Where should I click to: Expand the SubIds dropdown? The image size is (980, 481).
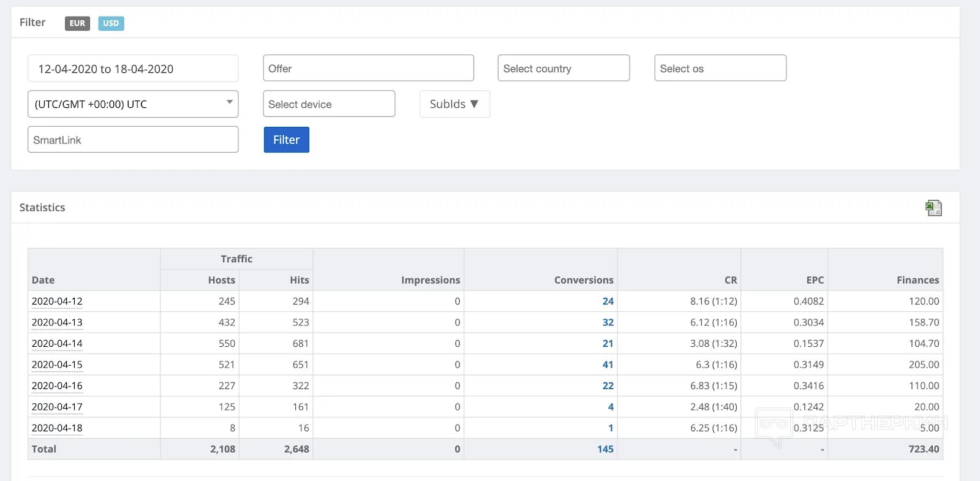454,104
